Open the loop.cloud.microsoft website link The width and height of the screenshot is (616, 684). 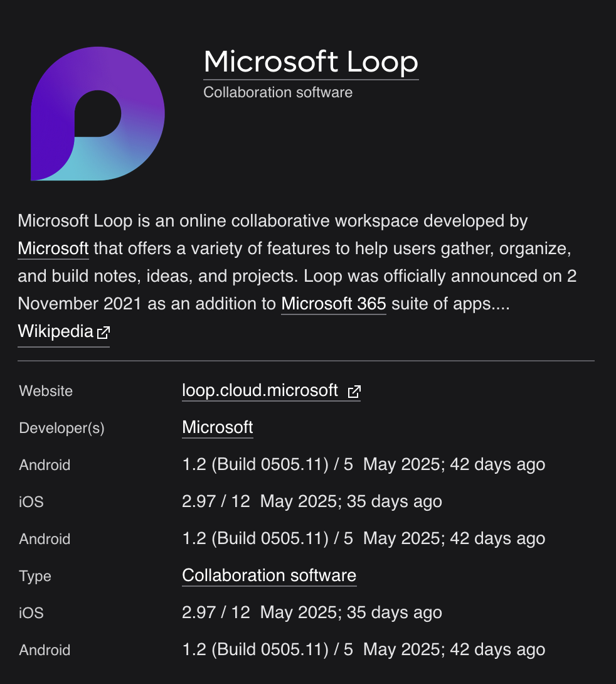point(260,390)
